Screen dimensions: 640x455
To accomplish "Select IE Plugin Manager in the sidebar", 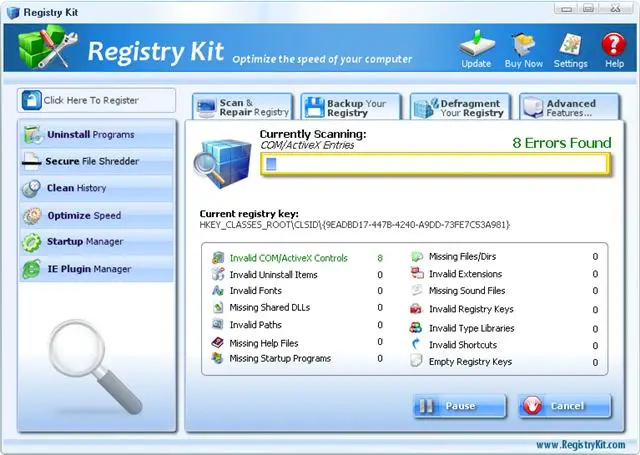I will point(97,269).
